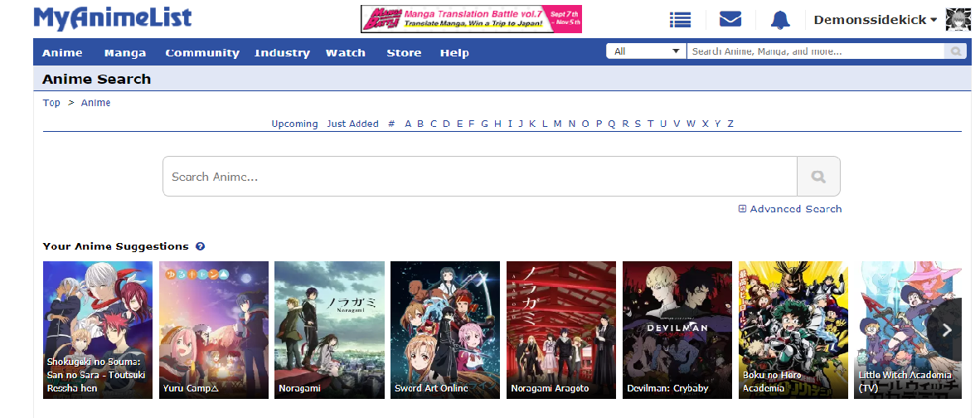Browse anime starting with letter E
This screenshot has height=418, width=980.
(x=459, y=124)
